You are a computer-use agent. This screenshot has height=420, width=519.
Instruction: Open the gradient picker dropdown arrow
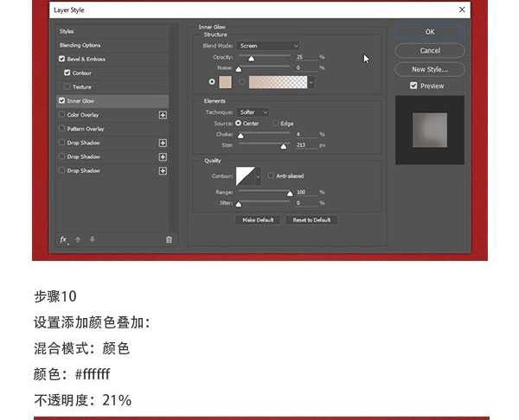click(x=311, y=82)
